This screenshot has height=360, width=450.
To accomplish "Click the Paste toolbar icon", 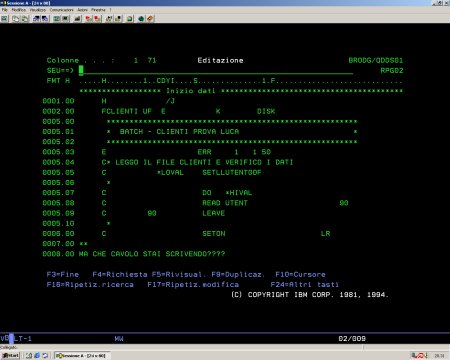I will pos(25,19).
